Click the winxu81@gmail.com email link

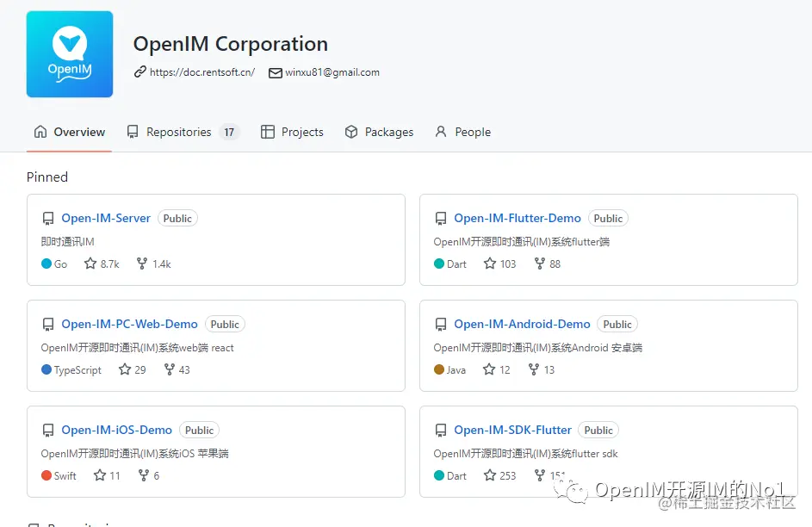coord(332,72)
